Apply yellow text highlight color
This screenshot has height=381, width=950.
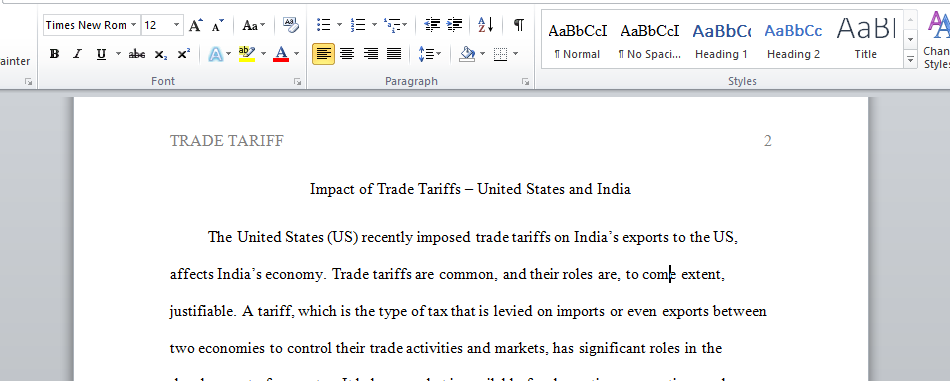pyautogui.click(x=247, y=54)
